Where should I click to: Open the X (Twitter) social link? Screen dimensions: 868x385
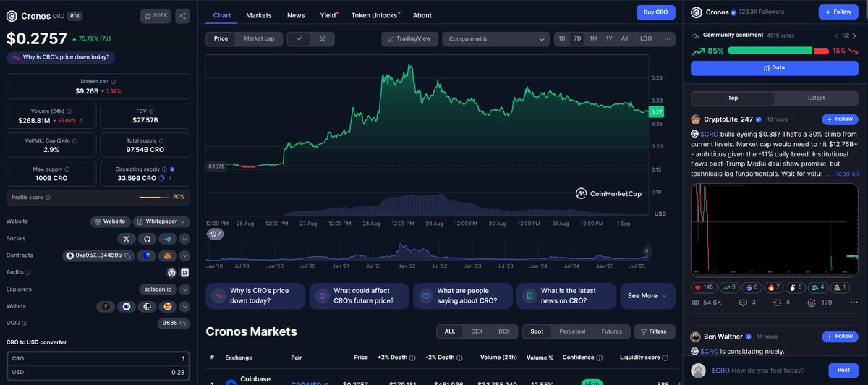point(127,239)
